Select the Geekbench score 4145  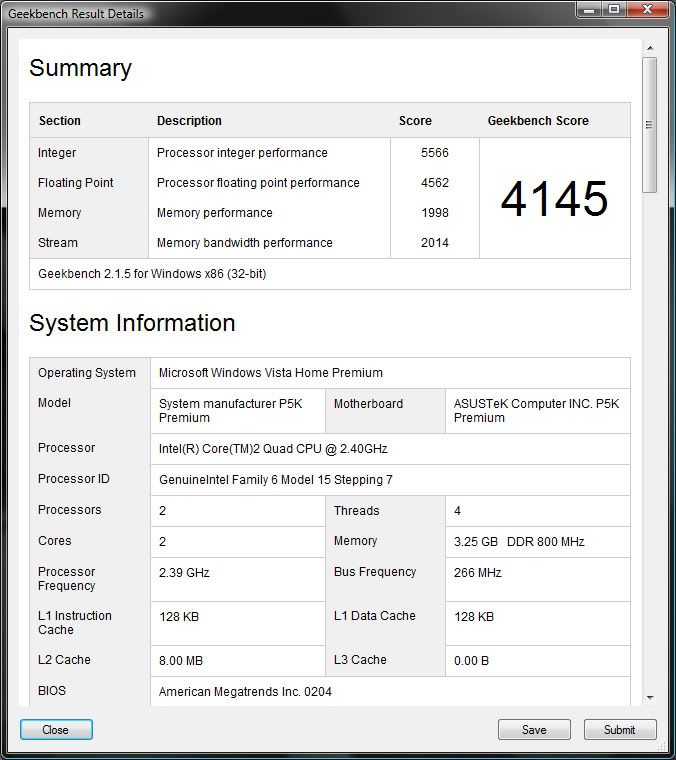[x=554, y=199]
